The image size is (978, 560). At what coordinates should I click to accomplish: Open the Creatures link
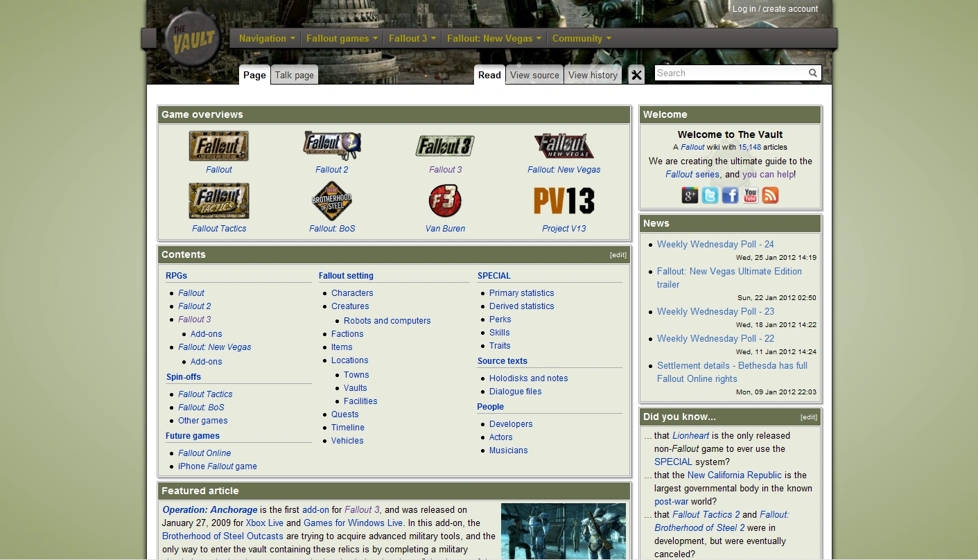click(x=350, y=306)
